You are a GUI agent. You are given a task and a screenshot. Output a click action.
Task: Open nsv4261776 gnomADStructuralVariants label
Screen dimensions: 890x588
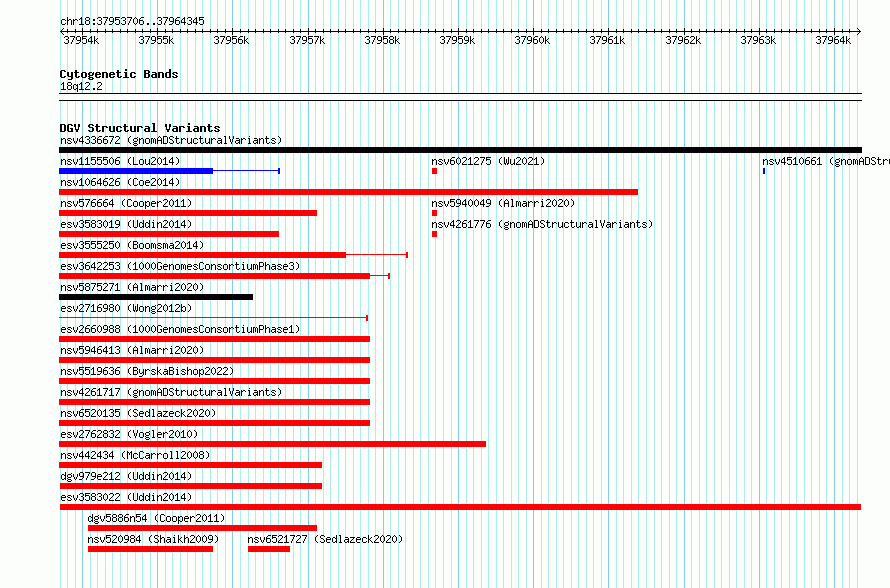click(x=542, y=224)
